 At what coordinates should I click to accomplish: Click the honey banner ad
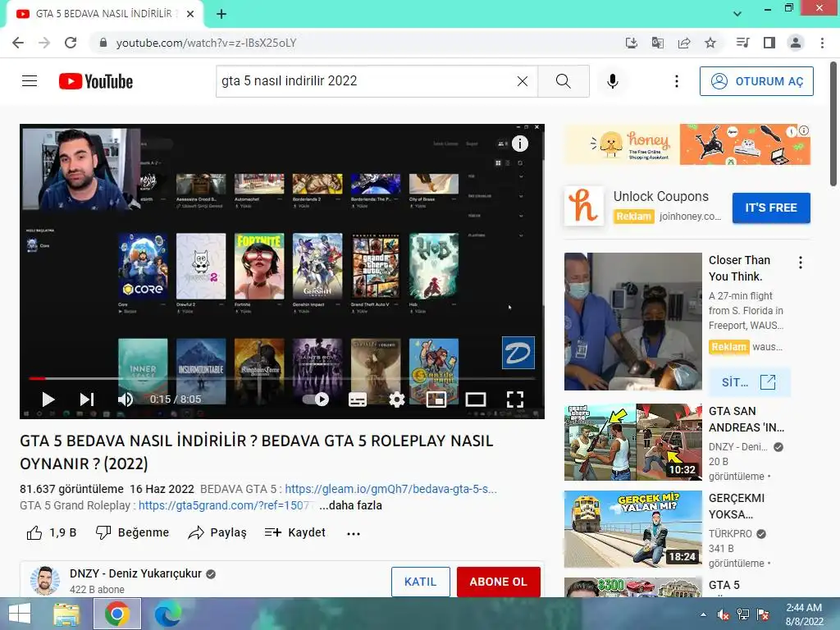[687, 144]
